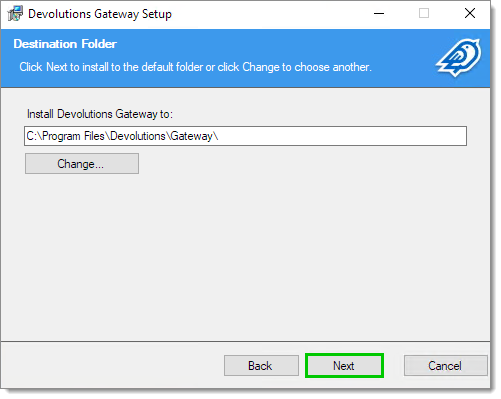Cancel the Devolutions Gateway setup
501x399 pixels.
(445, 366)
